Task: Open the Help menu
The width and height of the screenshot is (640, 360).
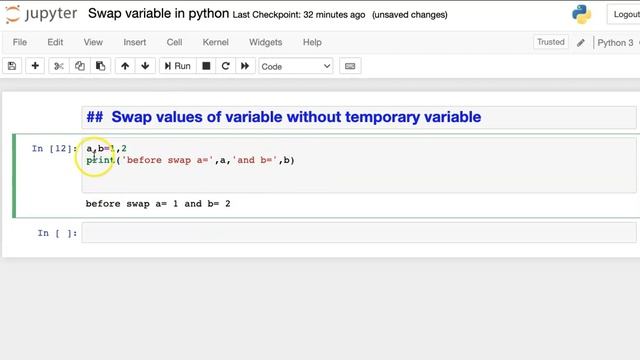Action: [x=312, y=42]
